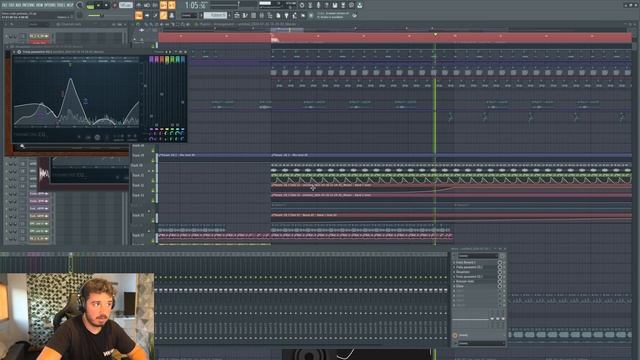Click the transport stop button
The image size is (640, 360).
(106, 6)
